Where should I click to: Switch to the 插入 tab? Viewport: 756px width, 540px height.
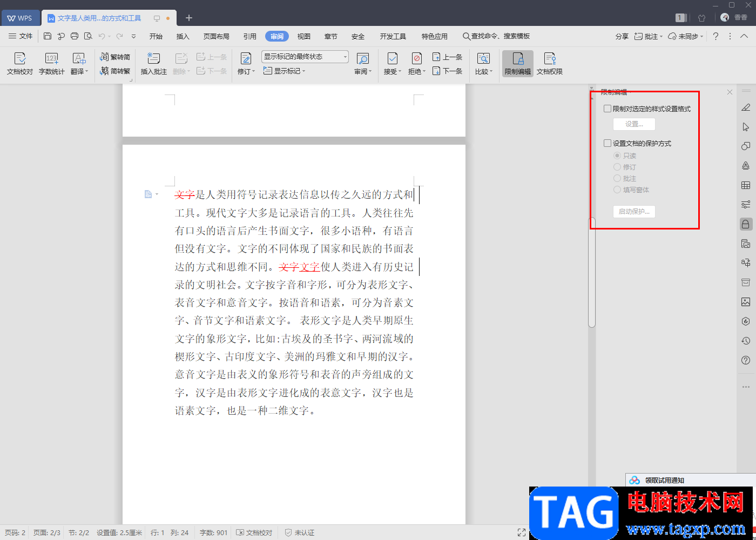point(183,36)
